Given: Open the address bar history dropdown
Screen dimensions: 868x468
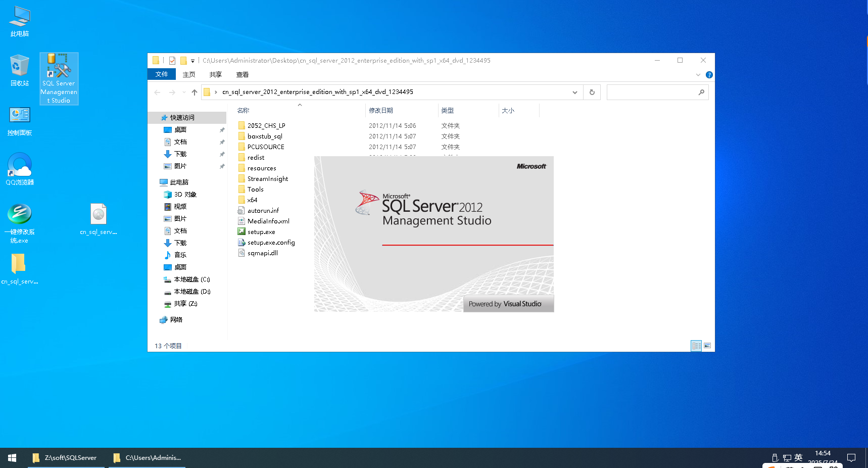Looking at the screenshot, I should coord(575,92).
